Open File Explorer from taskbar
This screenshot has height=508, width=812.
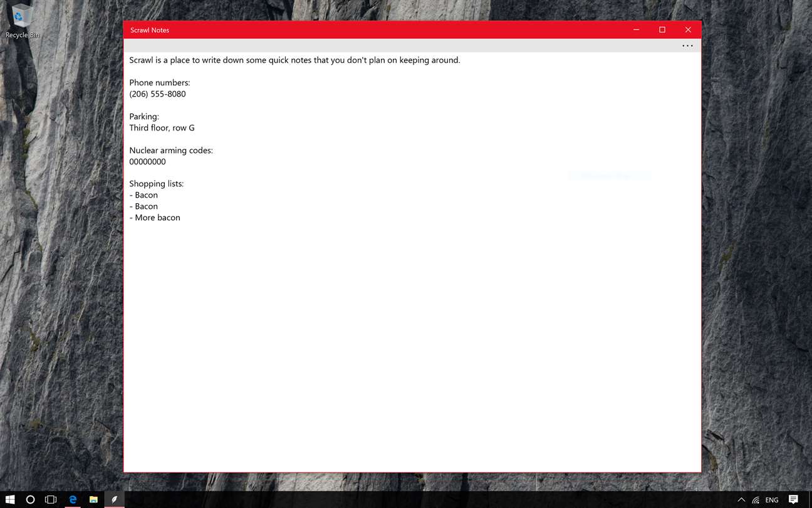[93, 500]
